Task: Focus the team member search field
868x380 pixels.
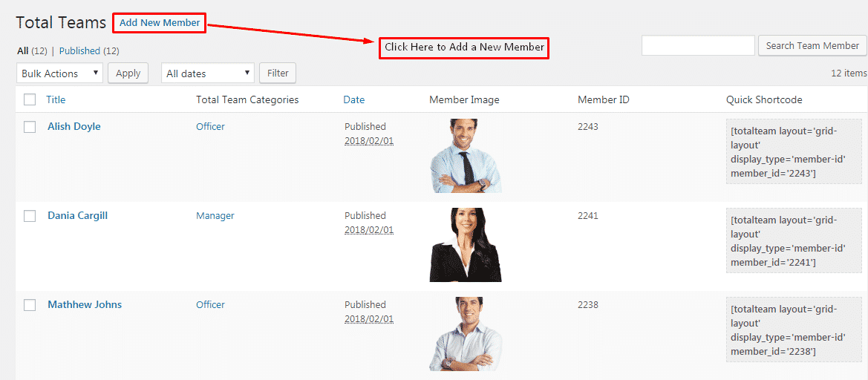Action: pyautogui.click(x=698, y=45)
